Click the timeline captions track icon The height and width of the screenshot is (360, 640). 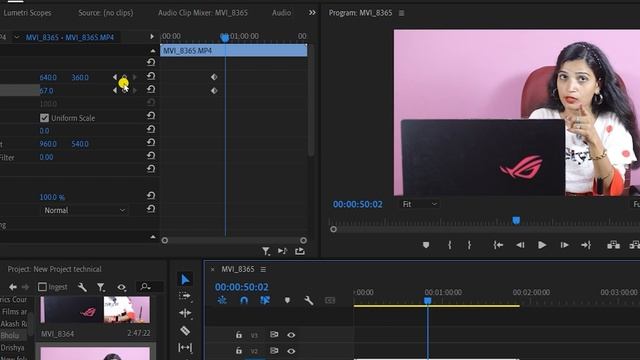330,300
